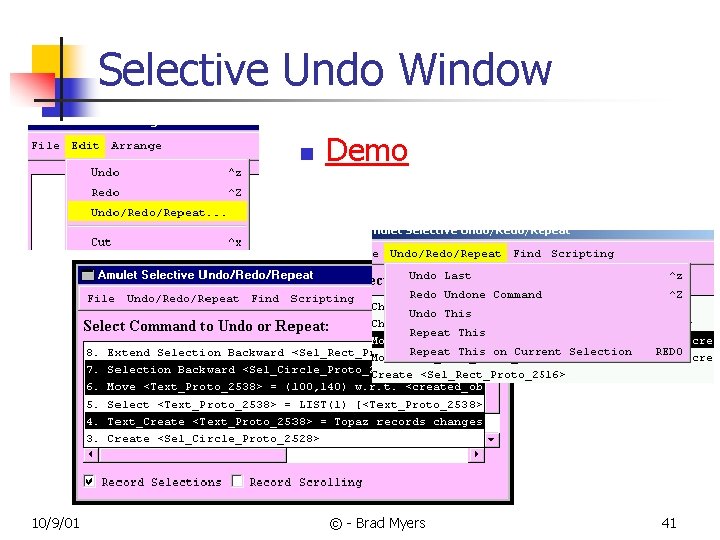Click highlighted Undo/Redo/Repeat menu in right window
The width and height of the screenshot is (720, 540).
(x=445, y=253)
